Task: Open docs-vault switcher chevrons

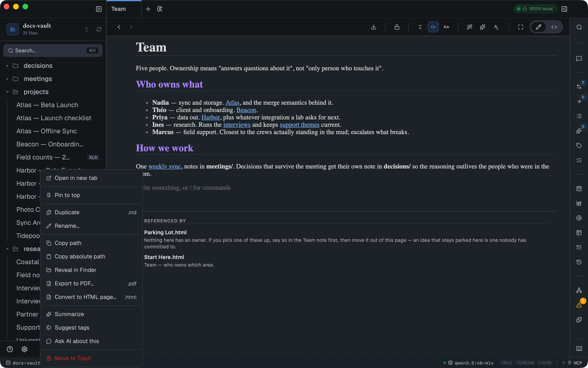Action: [87, 29]
